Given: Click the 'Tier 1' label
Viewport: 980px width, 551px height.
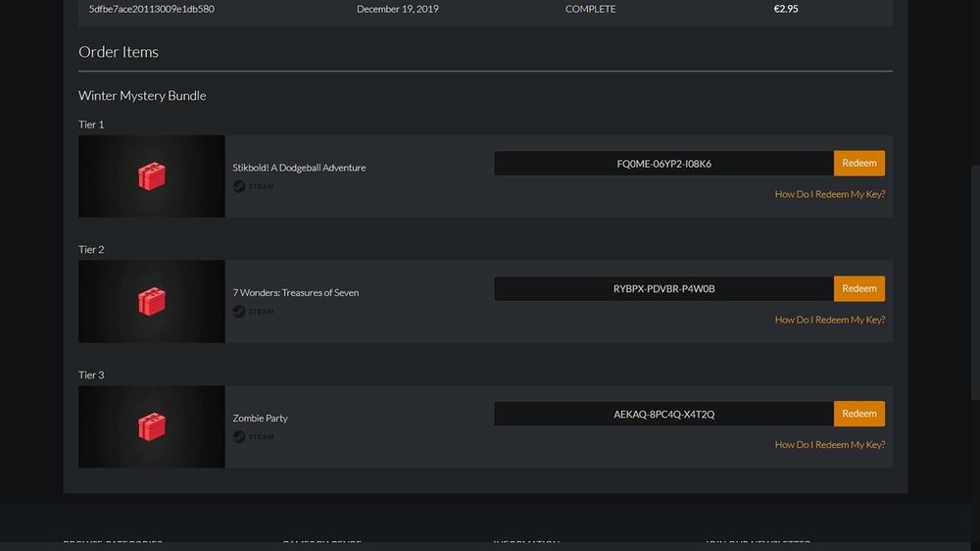Looking at the screenshot, I should (91, 124).
